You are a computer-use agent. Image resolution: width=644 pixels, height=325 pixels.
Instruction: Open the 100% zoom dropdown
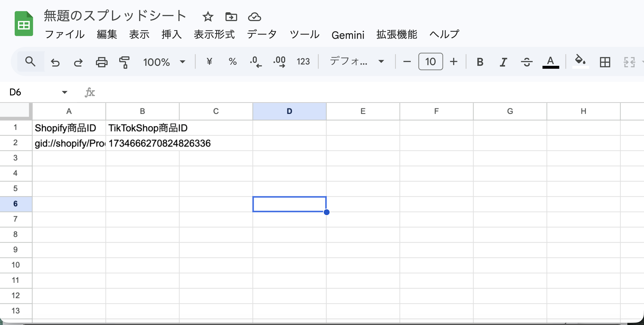[x=164, y=62]
